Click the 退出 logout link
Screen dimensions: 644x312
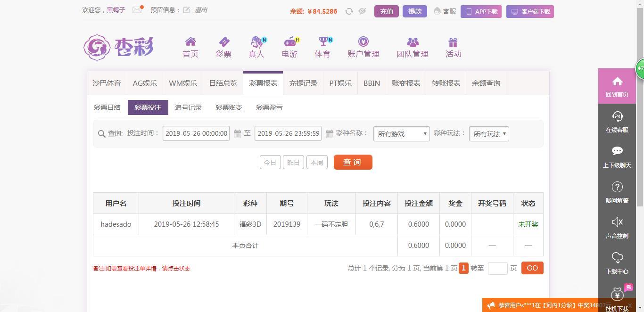point(201,10)
